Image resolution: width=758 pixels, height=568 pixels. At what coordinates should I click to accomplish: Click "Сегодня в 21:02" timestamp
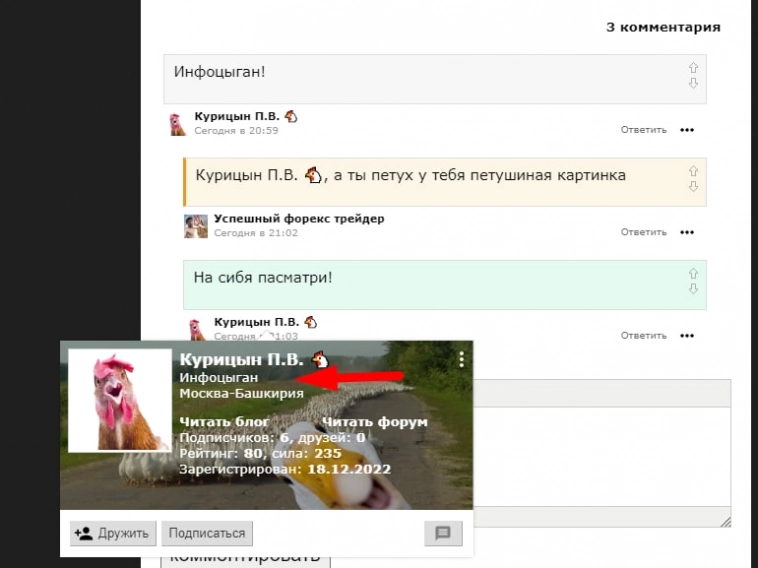(x=256, y=233)
